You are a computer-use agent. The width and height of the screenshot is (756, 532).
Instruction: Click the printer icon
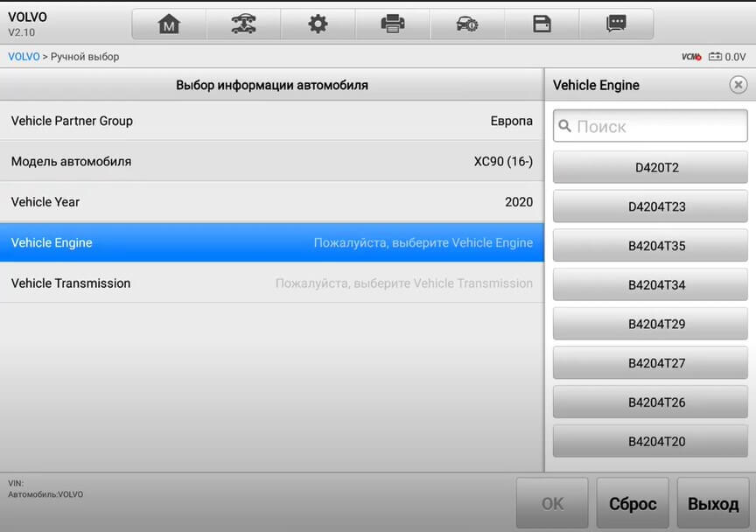(x=393, y=24)
